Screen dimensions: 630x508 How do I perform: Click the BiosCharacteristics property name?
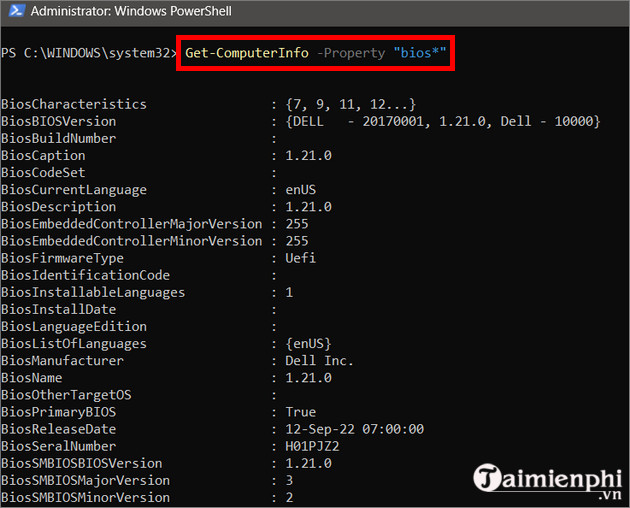coord(74,104)
